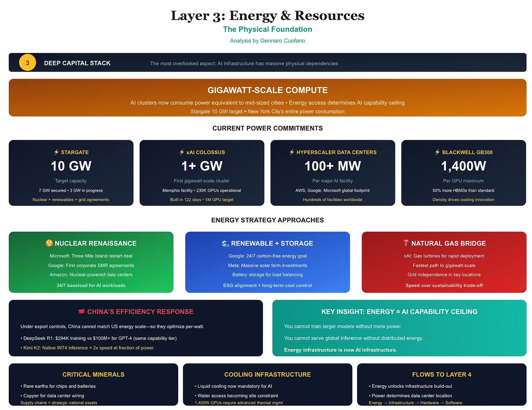
Task: Click the '10 GW' value
Action: (71, 166)
